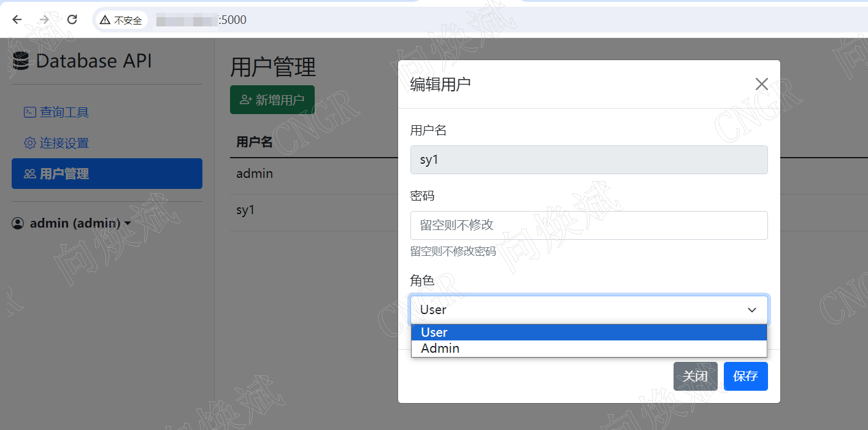Click the browser back arrow icon

coord(16,19)
